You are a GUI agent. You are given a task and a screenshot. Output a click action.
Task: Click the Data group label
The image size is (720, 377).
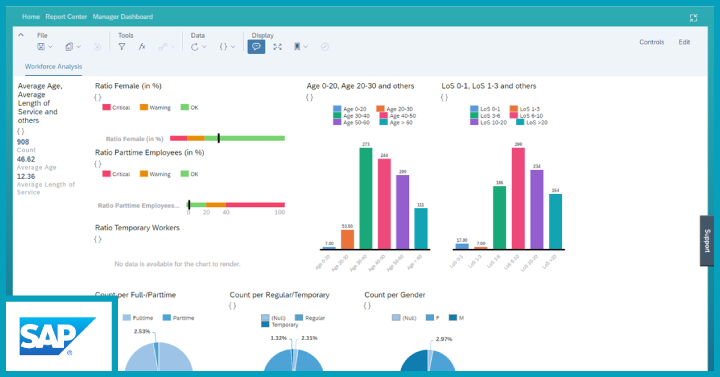click(198, 35)
